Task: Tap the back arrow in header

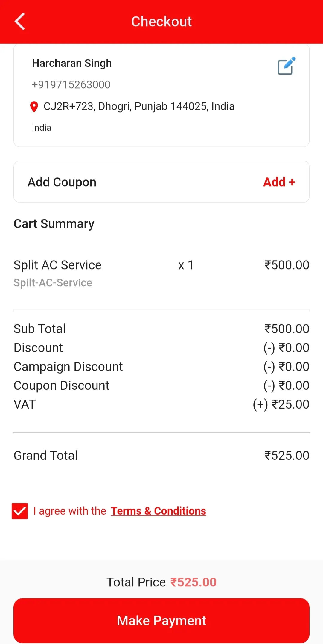Action: point(20,22)
